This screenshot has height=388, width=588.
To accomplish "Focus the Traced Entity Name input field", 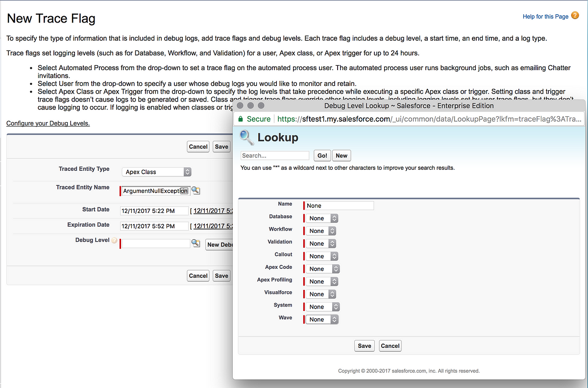I will point(155,191).
